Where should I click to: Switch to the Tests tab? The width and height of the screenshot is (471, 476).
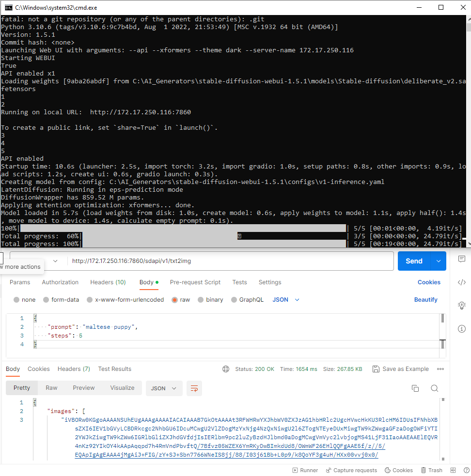pos(241,282)
